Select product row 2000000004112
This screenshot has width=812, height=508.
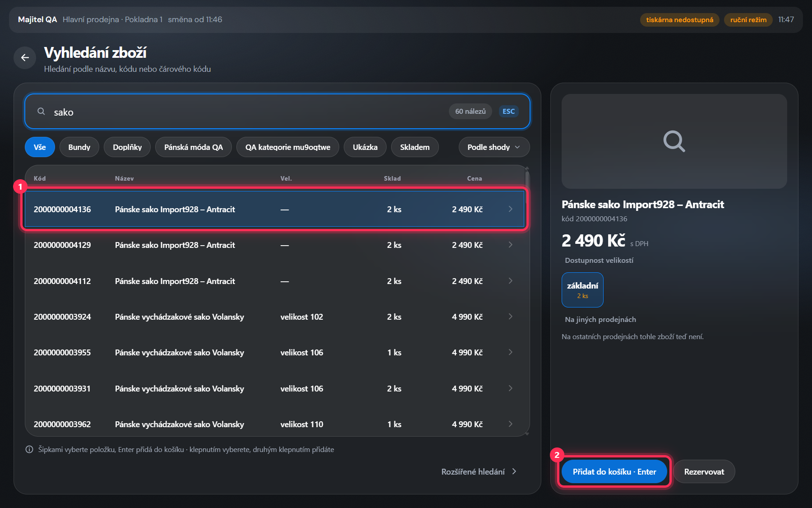click(x=275, y=281)
